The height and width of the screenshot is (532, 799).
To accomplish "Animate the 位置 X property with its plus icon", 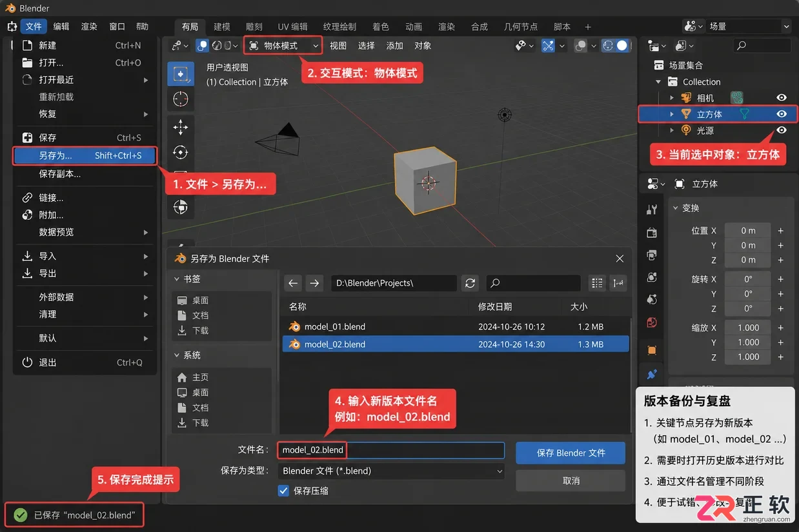I will tap(780, 230).
